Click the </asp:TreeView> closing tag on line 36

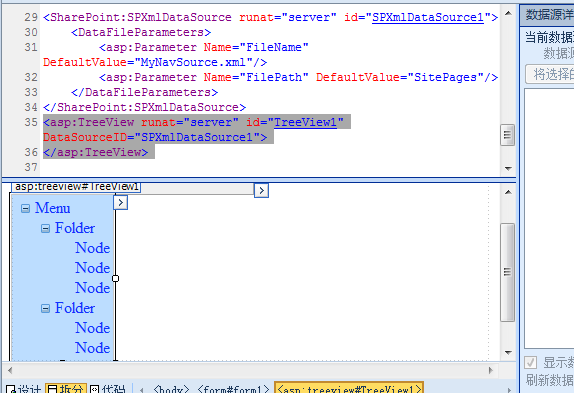[x=96, y=152]
